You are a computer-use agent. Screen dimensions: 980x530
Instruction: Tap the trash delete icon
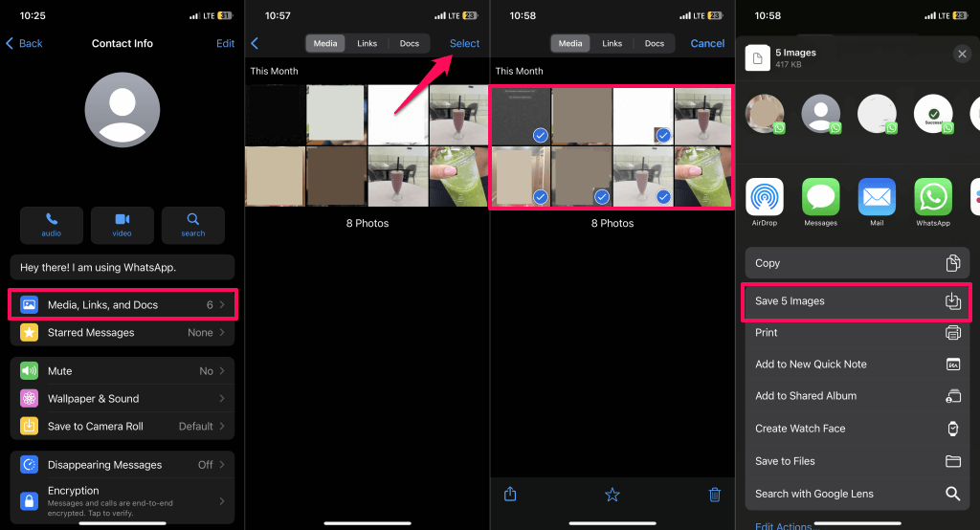point(714,495)
